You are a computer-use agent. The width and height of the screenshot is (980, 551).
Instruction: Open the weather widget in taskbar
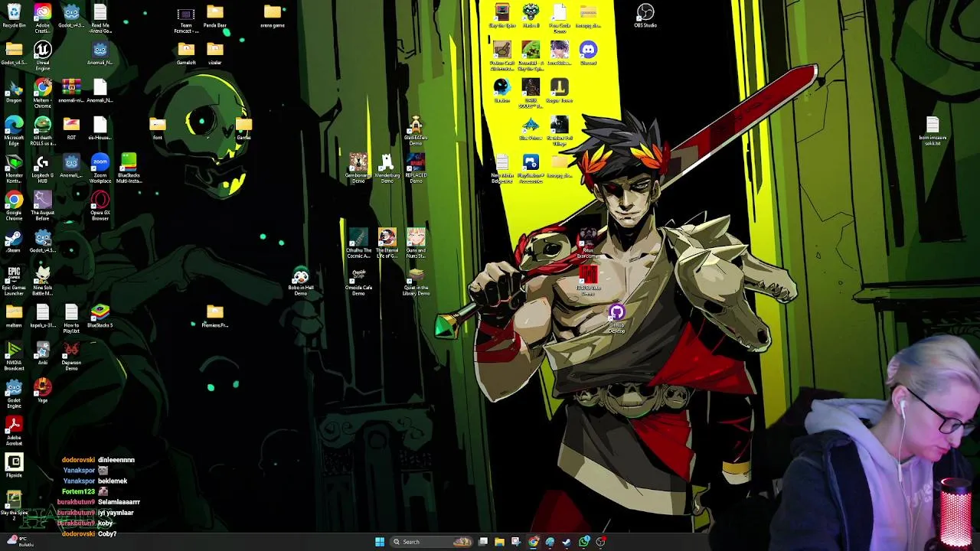pos(19,541)
